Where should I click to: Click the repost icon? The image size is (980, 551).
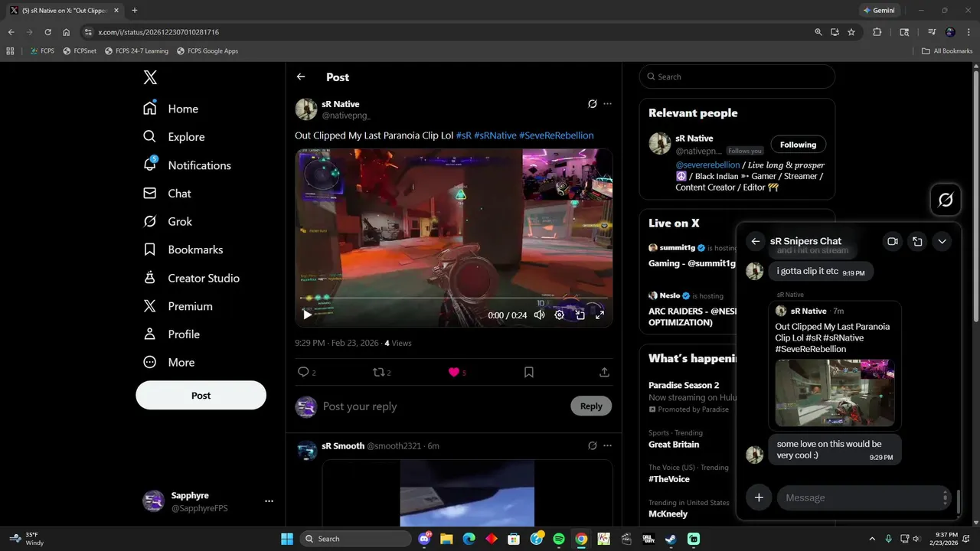point(378,372)
